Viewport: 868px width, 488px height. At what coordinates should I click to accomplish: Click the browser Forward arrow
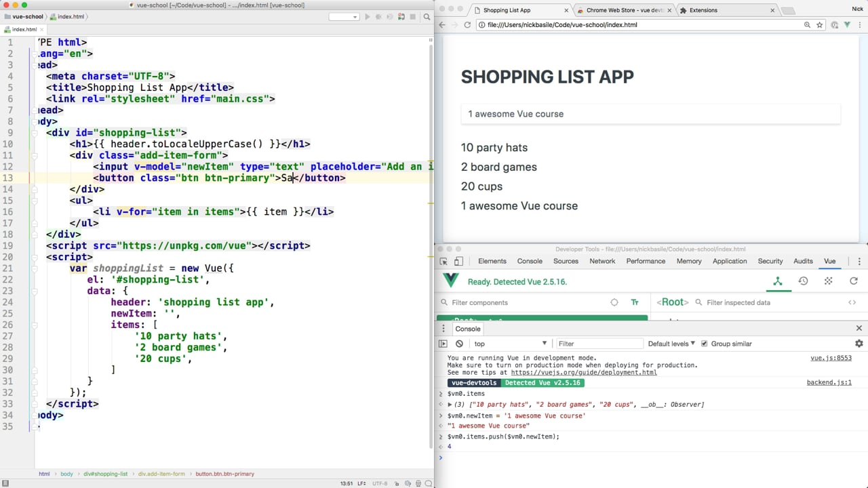click(454, 24)
